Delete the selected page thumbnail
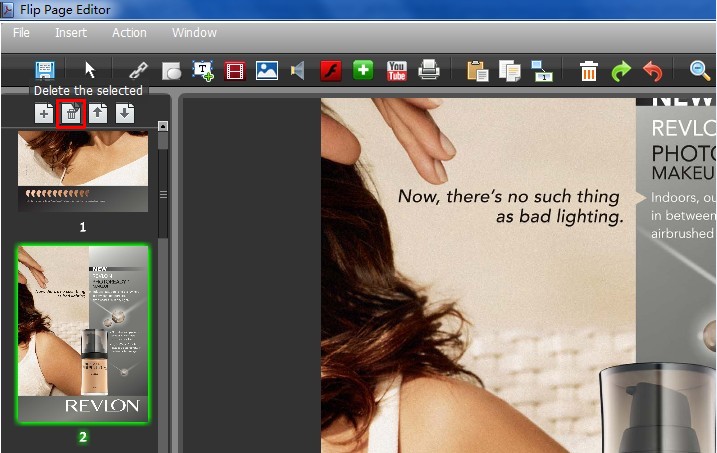This screenshot has width=717, height=453. click(71, 113)
